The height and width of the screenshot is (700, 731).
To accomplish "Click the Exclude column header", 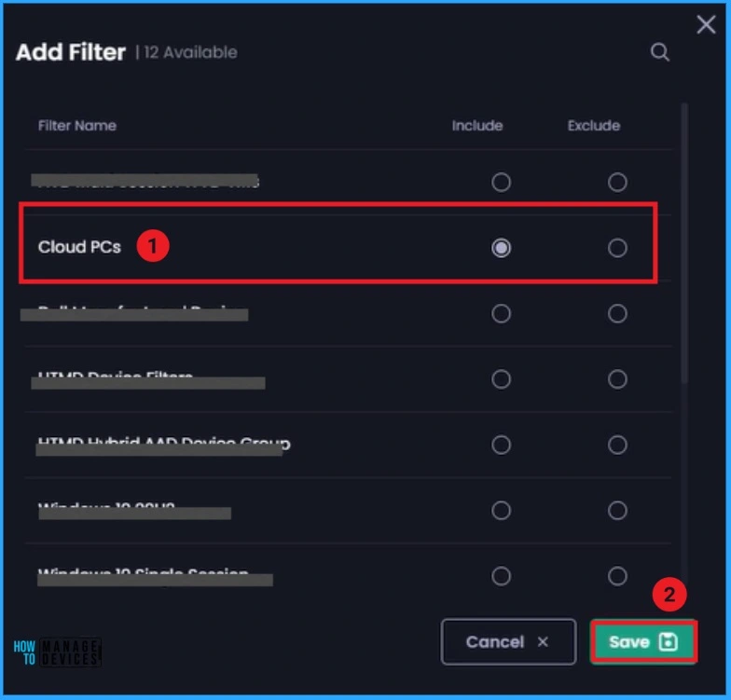I will [594, 125].
